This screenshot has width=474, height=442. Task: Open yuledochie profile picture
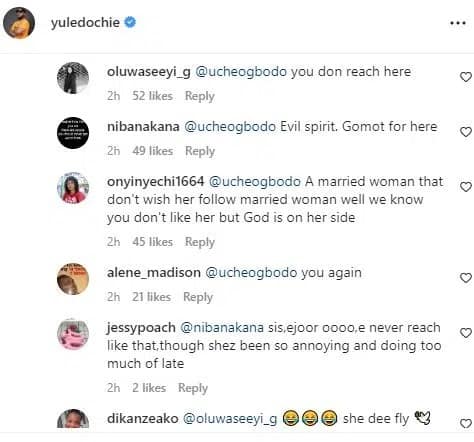click(x=19, y=23)
